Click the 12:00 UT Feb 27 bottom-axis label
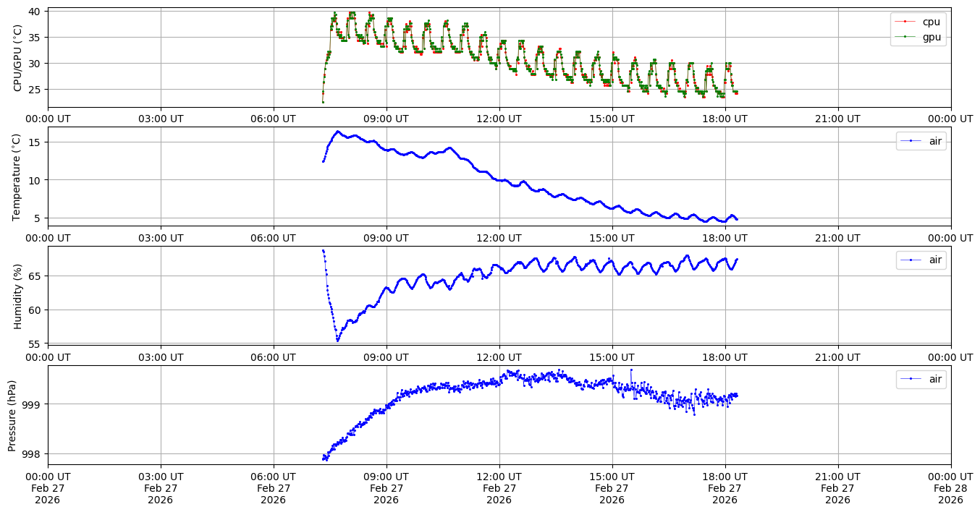The height and width of the screenshot is (512, 980). coord(499,488)
